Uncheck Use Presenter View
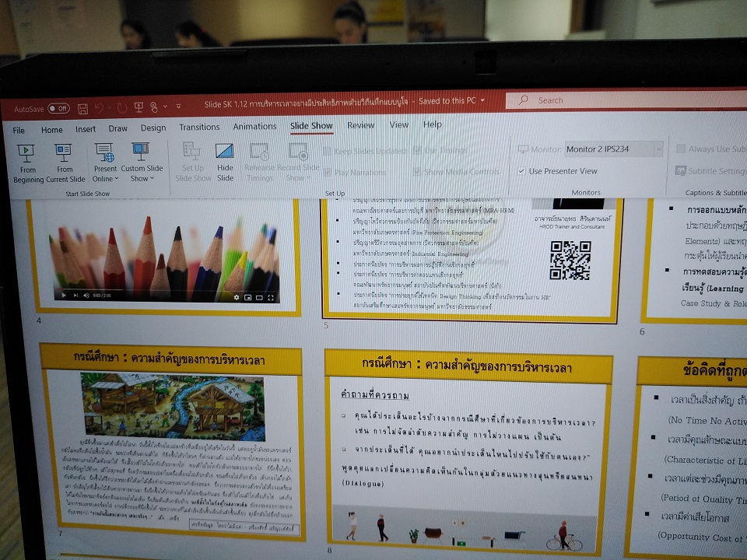 coord(521,171)
